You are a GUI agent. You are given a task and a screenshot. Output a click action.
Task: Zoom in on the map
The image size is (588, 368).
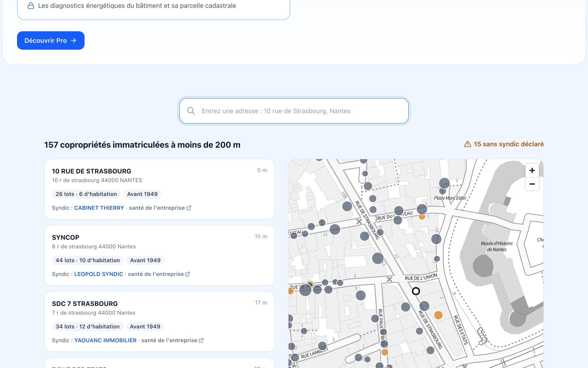click(532, 170)
